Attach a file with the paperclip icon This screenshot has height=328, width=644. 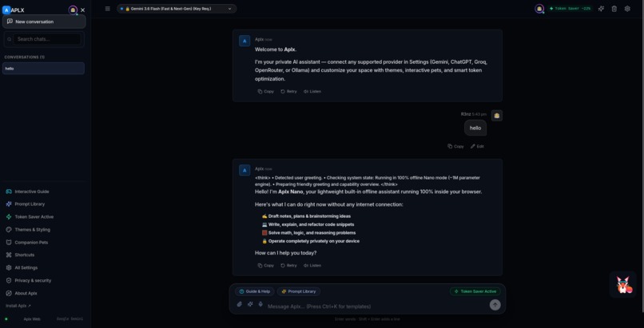(x=240, y=304)
